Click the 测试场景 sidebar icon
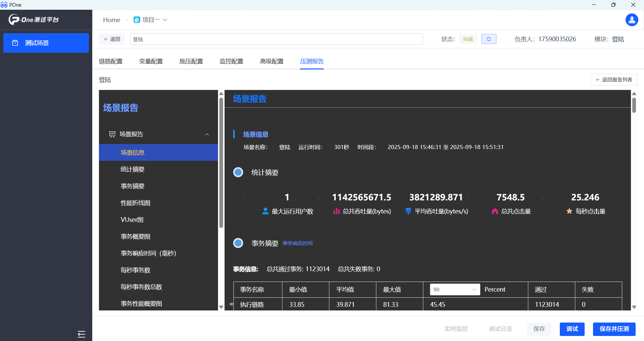The width and height of the screenshot is (644, 341). [15, 43]
